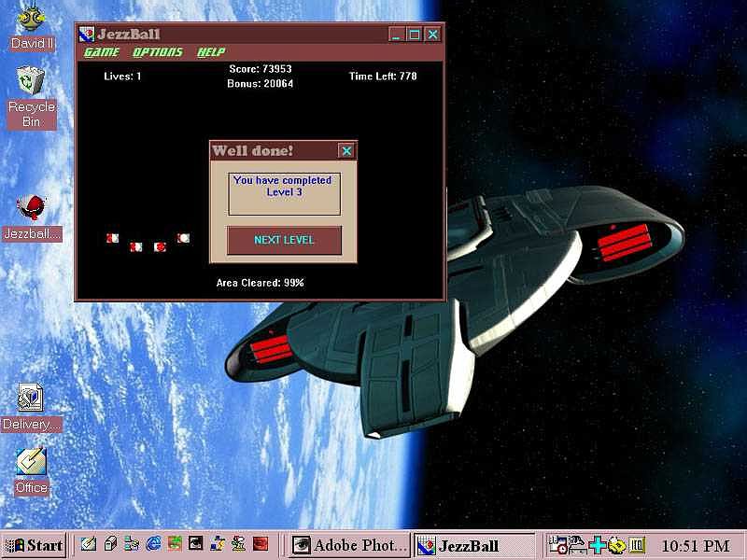Click the yellow tray icon
Screen dimensions: 747x560
[x=617, y=545]
